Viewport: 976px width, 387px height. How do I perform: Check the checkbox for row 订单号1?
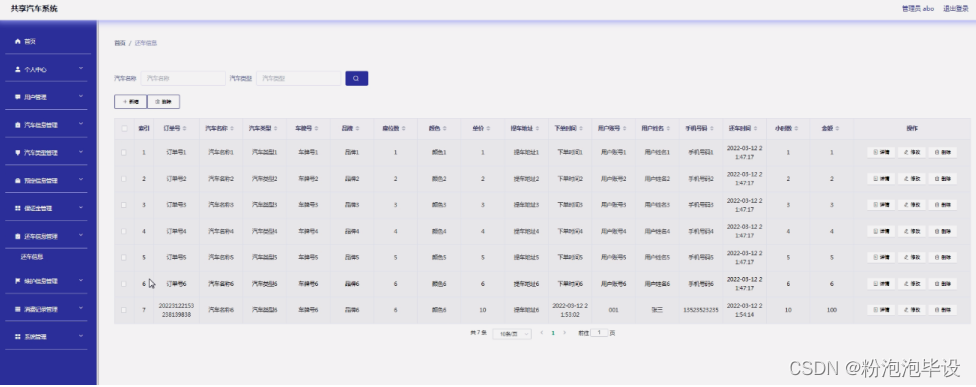(x=124, y=152)
